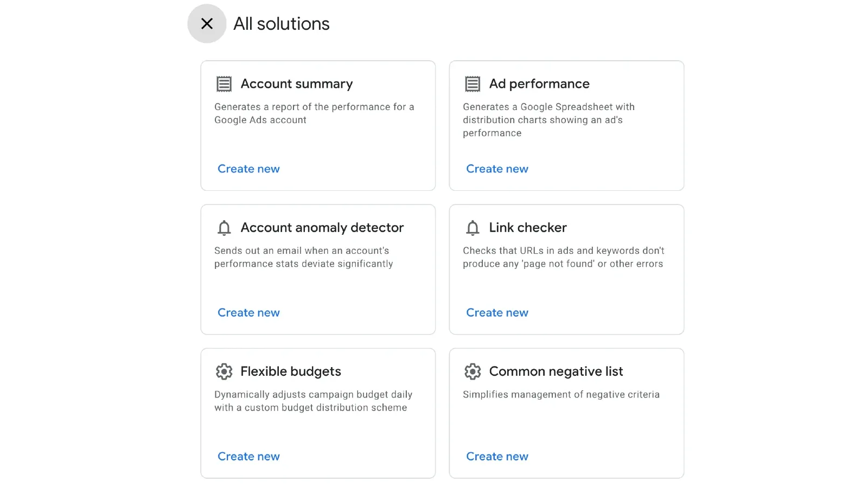
Task: Click the Common negative list title
Action: tap(556, 371)
